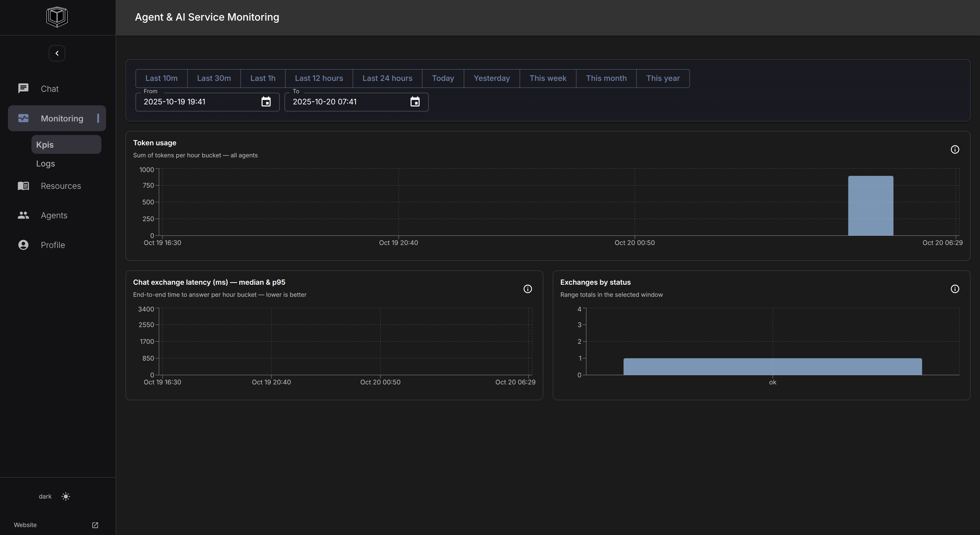The height and width of the screenshot is (535, 980).
Task: Select the Logs submenu item
Action: (x=46, y=164)
